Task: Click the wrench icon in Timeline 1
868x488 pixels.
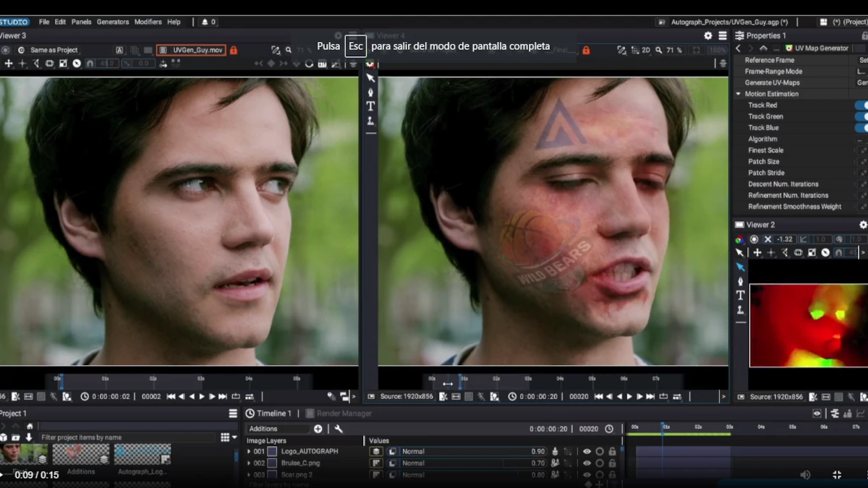Action: (x=338, y=429)
